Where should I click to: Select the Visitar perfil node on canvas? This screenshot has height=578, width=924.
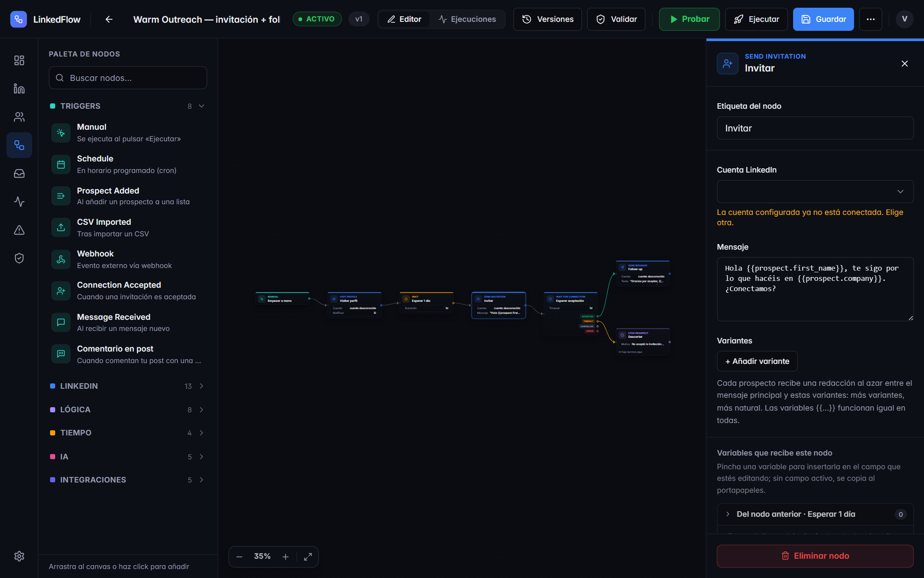(354, 305)
